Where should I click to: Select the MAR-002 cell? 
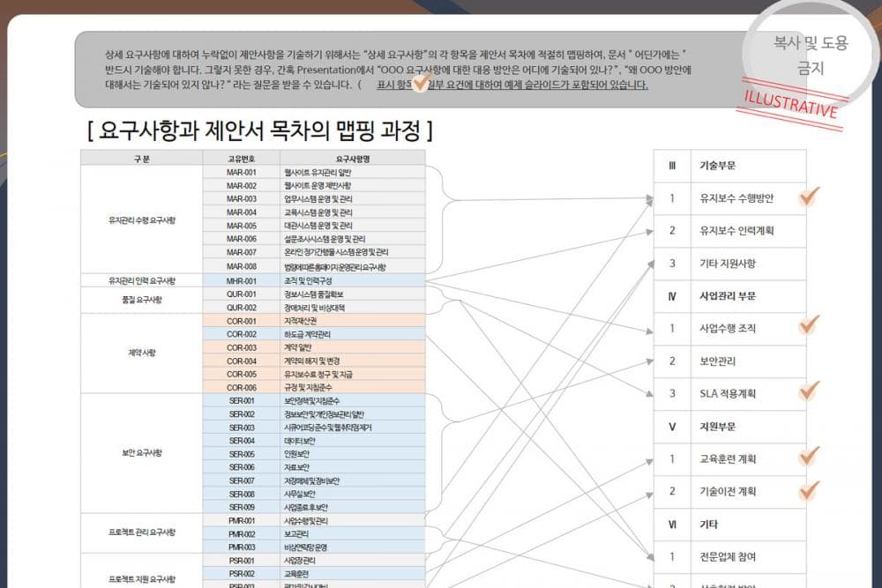(x=242, y=185)
